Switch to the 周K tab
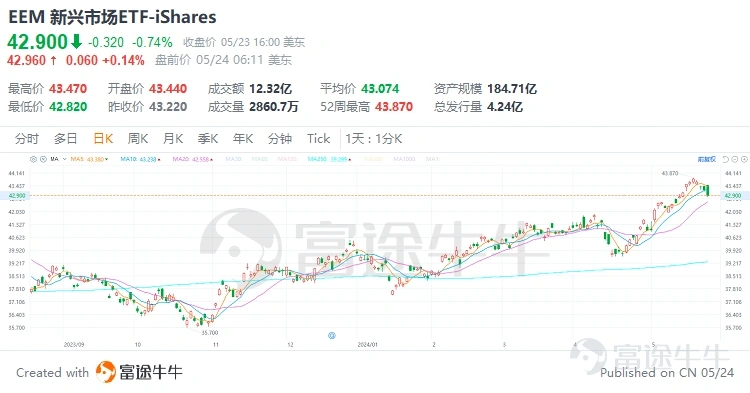 coord(138,139)
